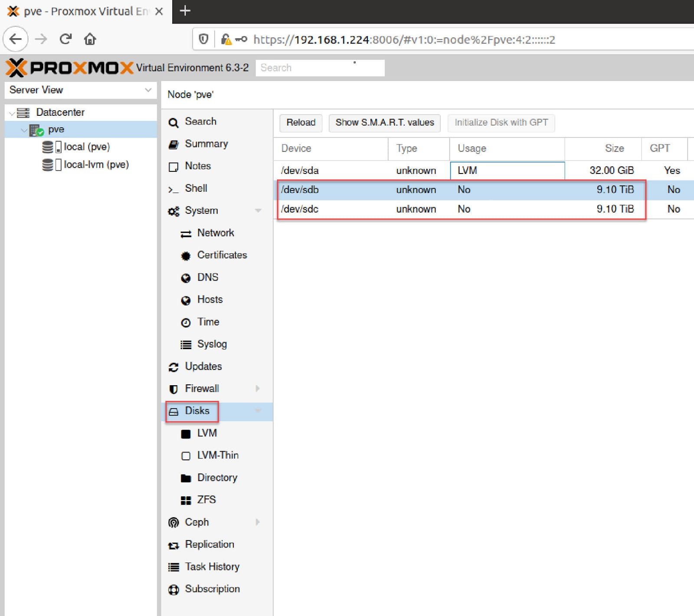Click the DNS globe icon

186,278
